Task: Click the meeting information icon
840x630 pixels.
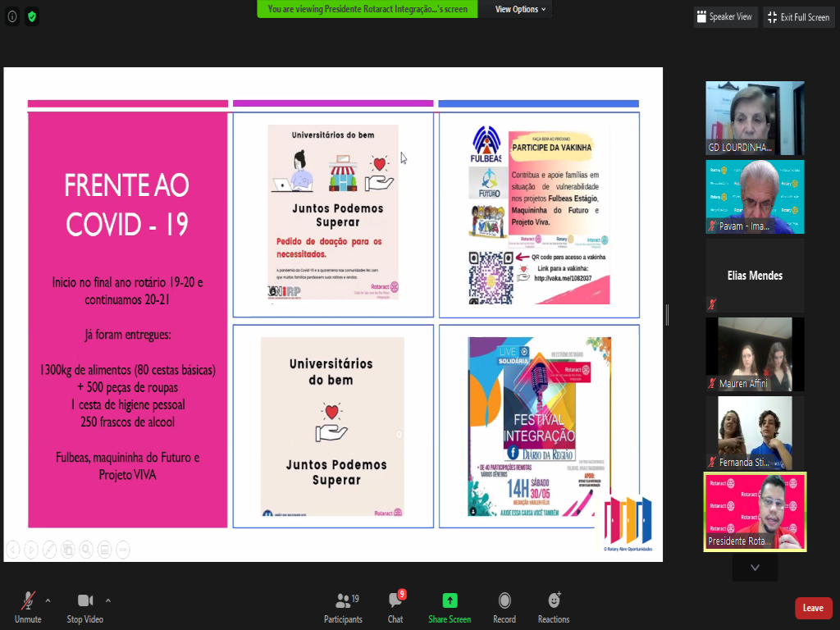Action: pyautogui.click(x=12, y=16)
